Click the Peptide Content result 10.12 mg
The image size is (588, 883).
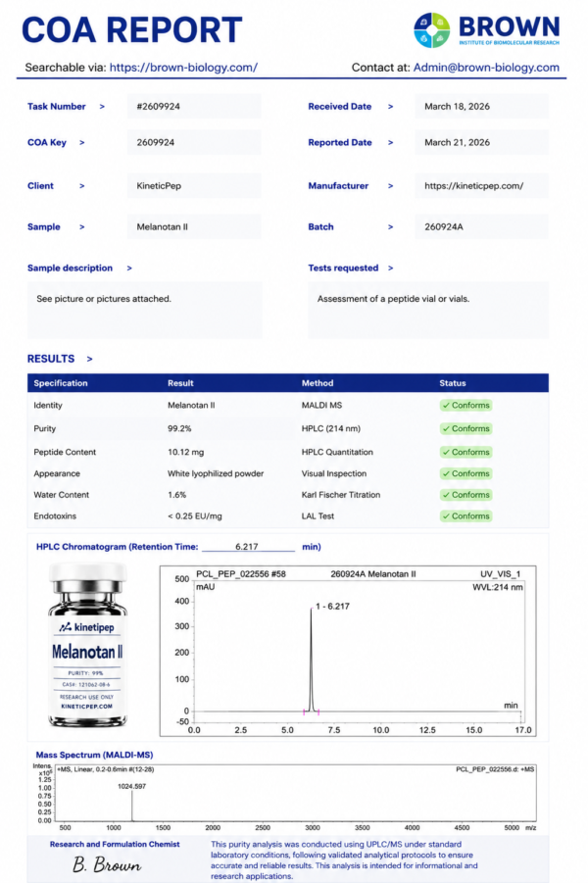point(185,452)
